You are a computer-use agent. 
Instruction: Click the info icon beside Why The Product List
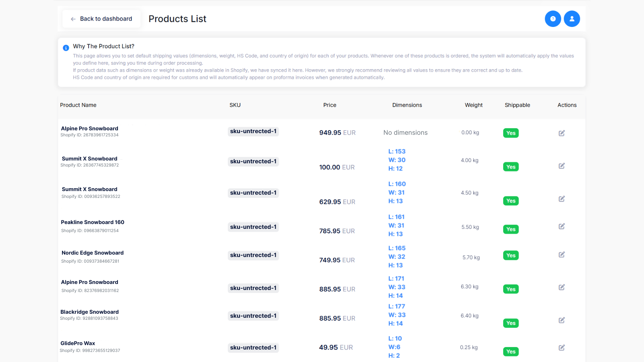pyautogui.click(x=66, y=47)
